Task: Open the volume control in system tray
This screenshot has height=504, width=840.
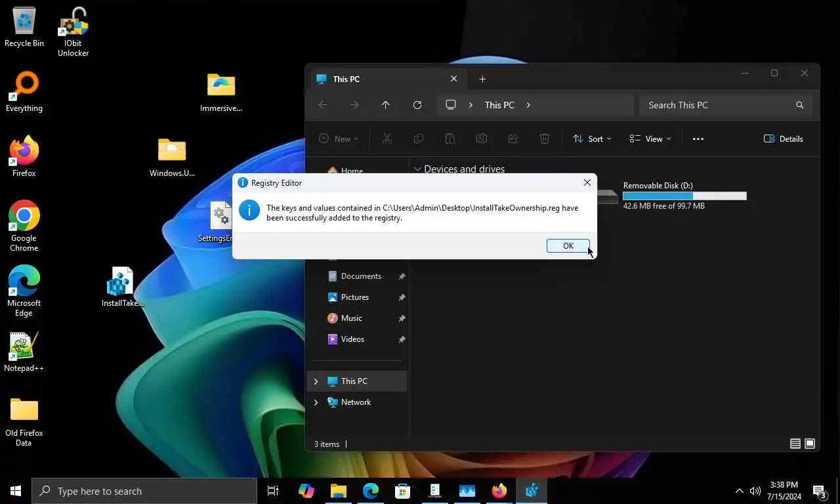Action: [x=755, y=491]
